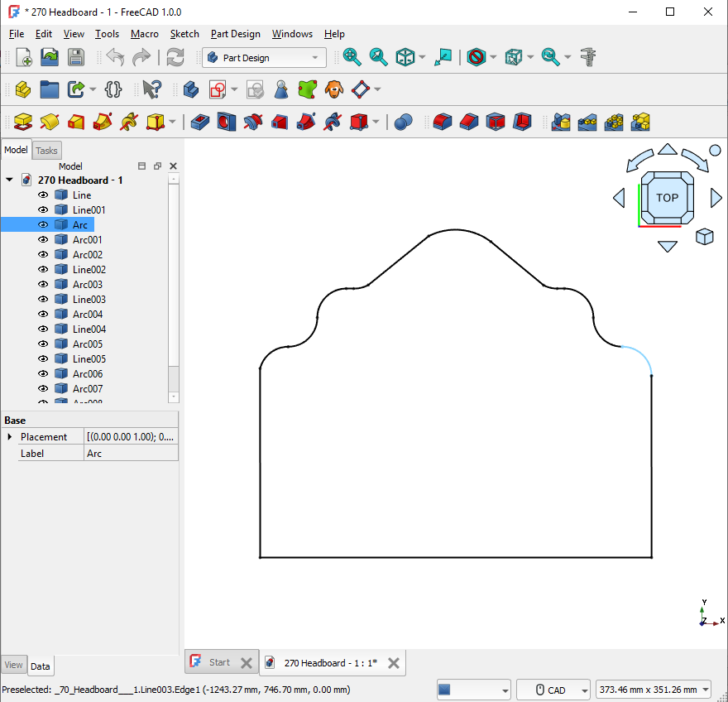Select the Linear Pattern tool
The image size is (728, 702).
point(587,123)
